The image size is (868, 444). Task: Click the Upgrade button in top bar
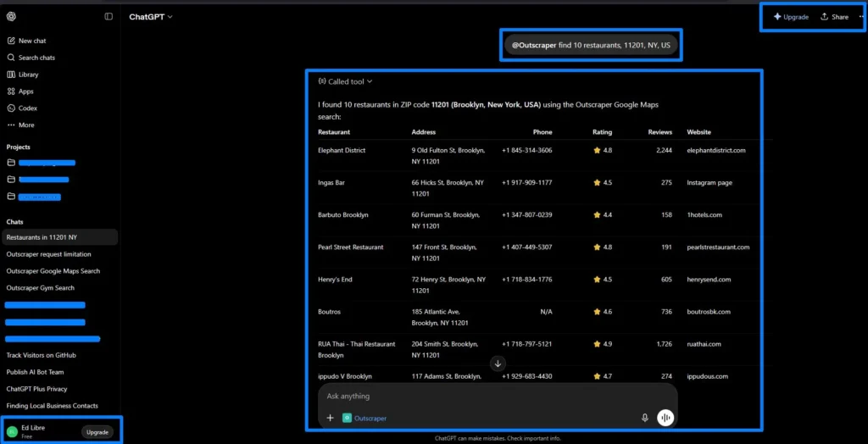[791, 17]
